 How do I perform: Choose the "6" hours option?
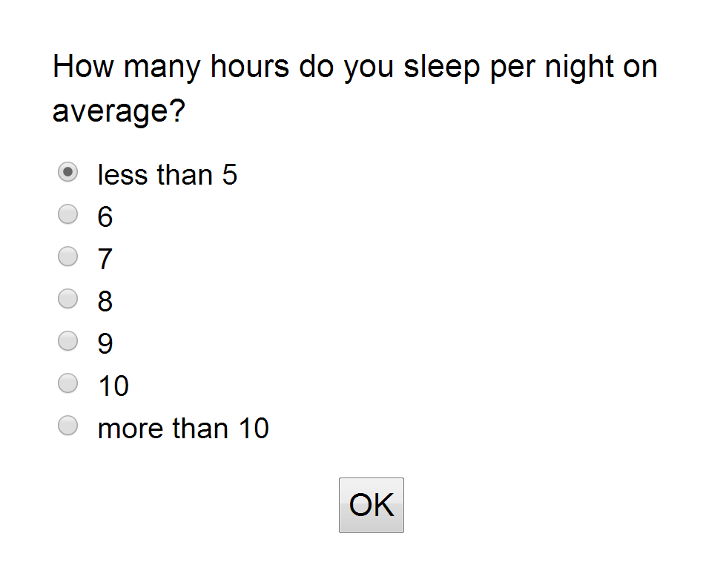click(x=67, y=214)
